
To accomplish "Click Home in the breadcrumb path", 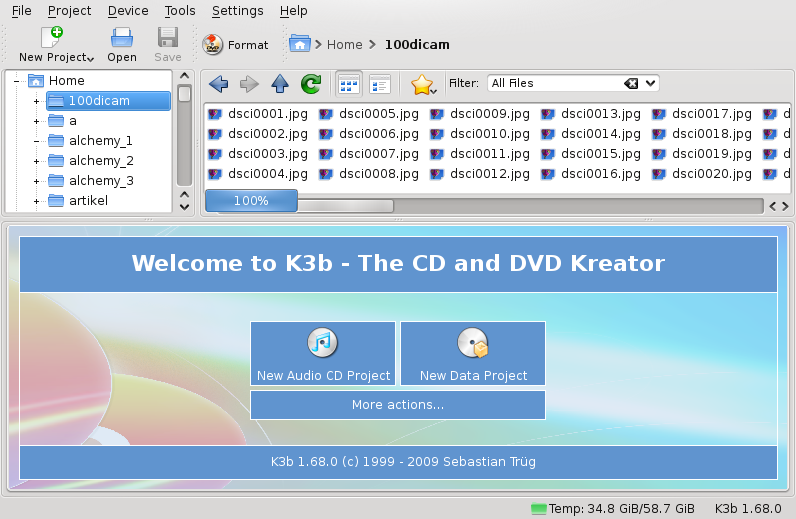I will pos(344,45).
